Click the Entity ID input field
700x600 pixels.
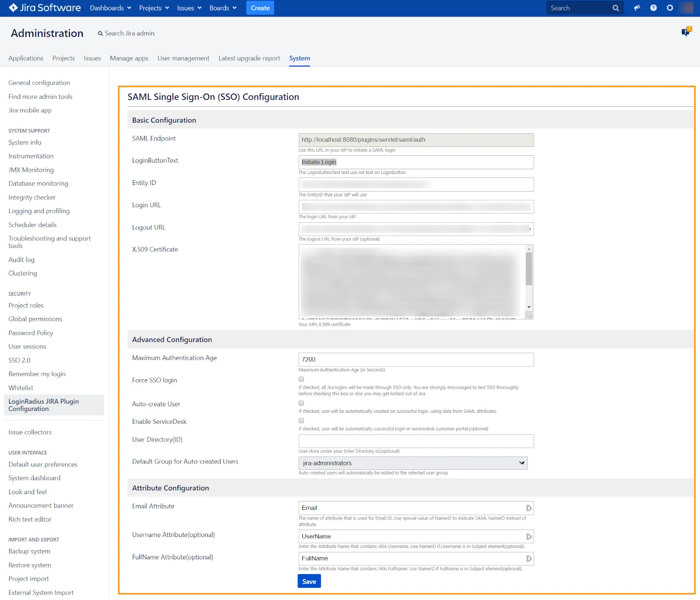(x=416, y=185)
